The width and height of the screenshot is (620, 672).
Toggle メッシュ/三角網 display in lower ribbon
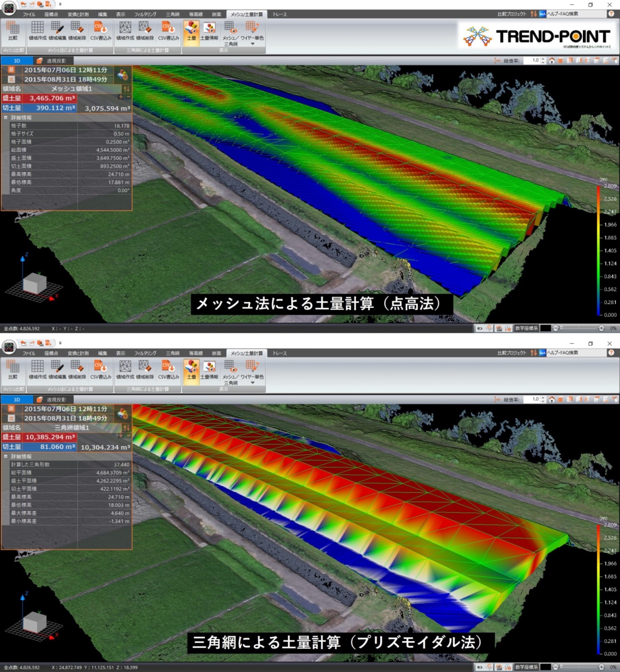[230, 371]
